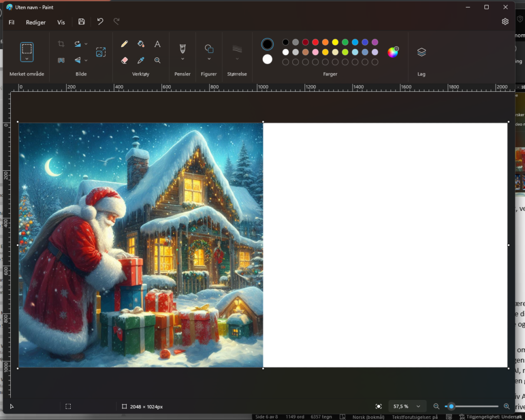Open the Fil menu
Image resolution: width=525 pixels, height=420 pixels.
[11, 22]
